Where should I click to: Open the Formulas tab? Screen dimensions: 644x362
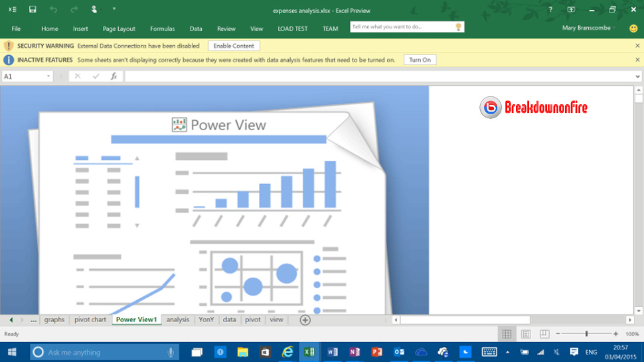tap(162, 29)
